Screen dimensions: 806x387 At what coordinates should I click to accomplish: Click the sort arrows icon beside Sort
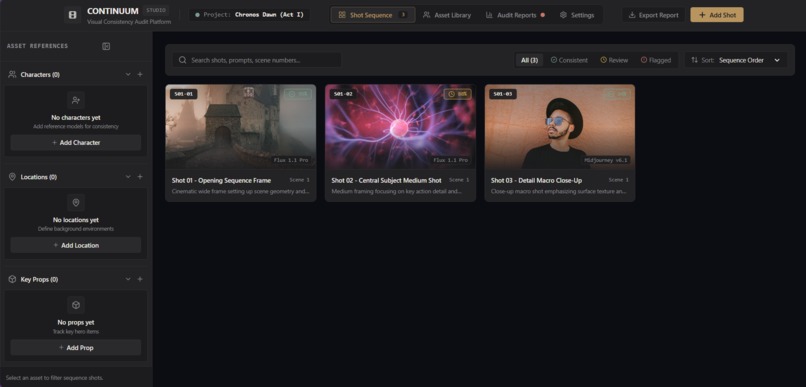(694, 60)
